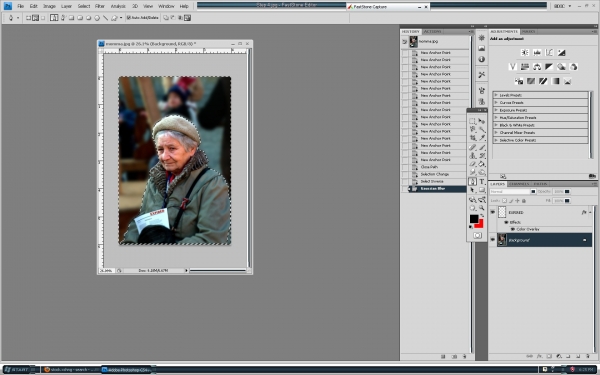This screenshot has height=375, width=600.
Task: Open the File menu
Action: click(21, 6)
